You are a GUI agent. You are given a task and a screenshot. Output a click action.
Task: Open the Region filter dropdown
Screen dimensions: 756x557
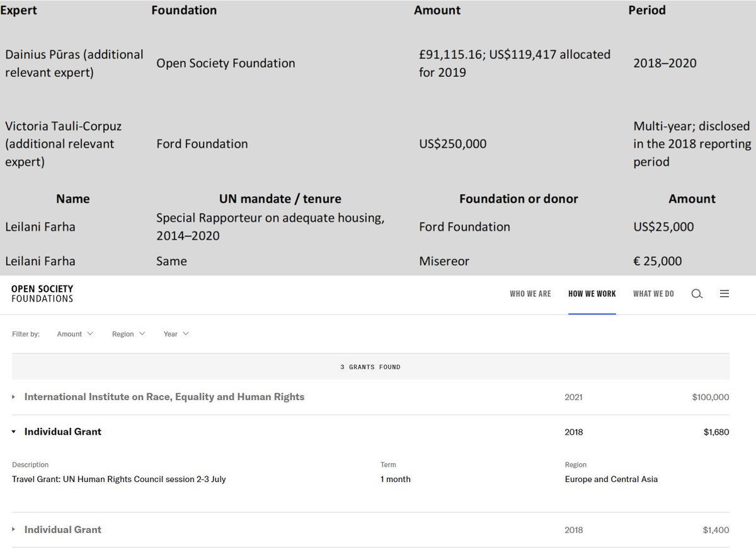click(129, 334)
